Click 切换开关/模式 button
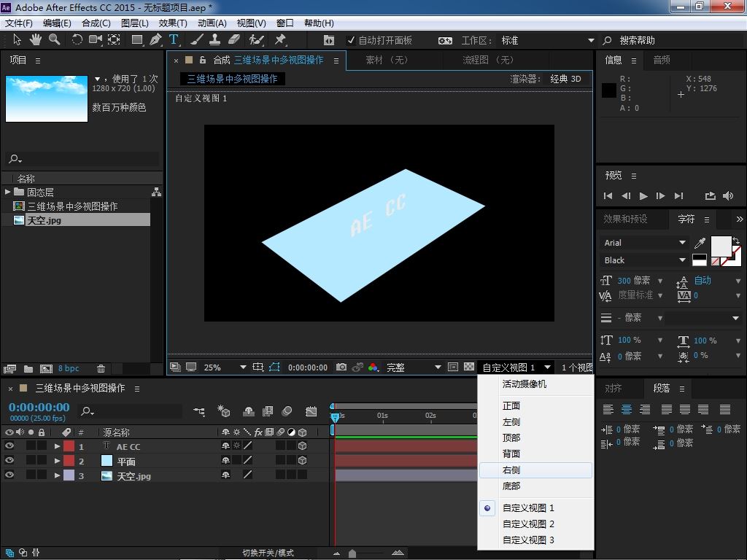 (268, 553)
